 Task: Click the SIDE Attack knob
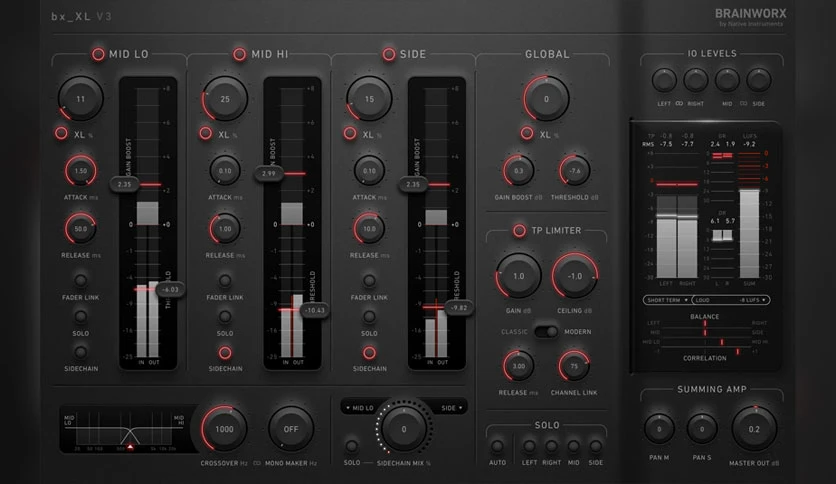(x=369, y=171)
